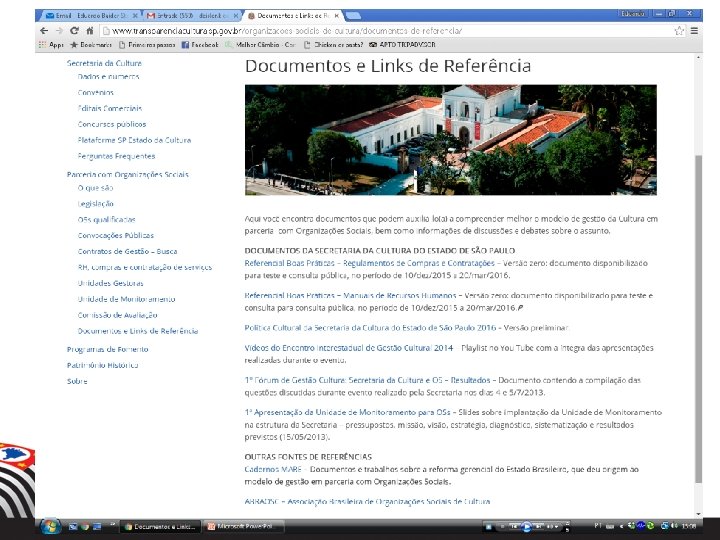The image size is (720, 540).
Task: Open Parceria com Organizações Sociais section
Action: point(128,174)
